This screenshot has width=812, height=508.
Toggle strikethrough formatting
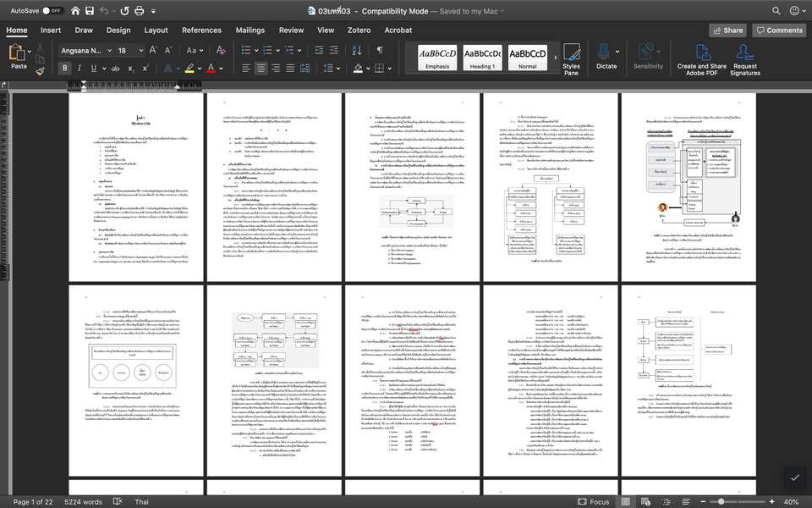(115, 68)
